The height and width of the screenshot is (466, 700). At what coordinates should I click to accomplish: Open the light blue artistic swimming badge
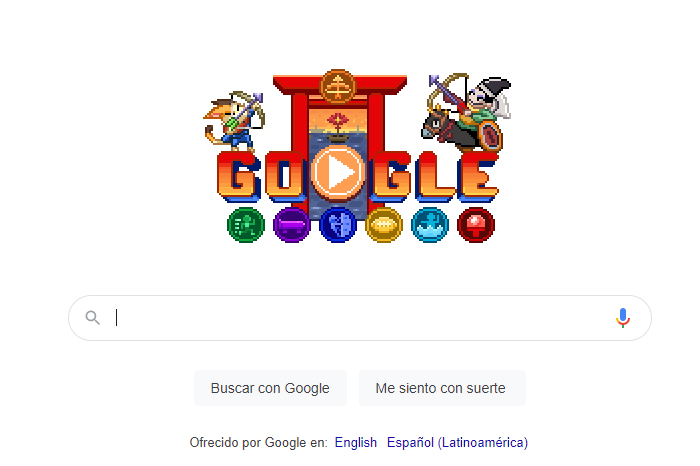click(x=430, y=225)
